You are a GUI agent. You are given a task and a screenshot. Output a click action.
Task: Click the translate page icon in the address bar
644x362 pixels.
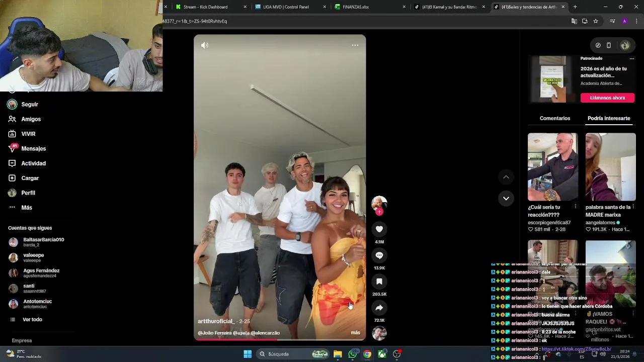point(574,21)
